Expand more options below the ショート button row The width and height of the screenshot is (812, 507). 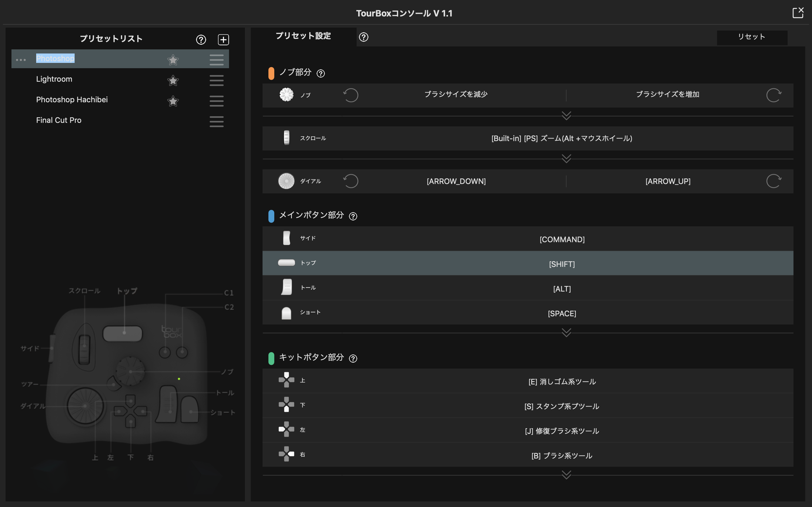point(566,333)
